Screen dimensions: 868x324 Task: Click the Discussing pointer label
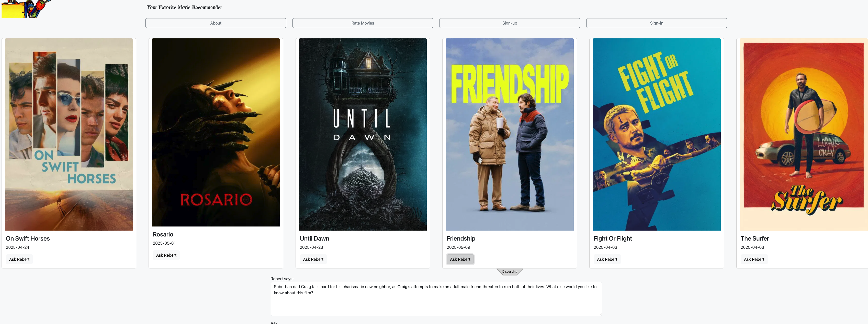coord(510,272)
